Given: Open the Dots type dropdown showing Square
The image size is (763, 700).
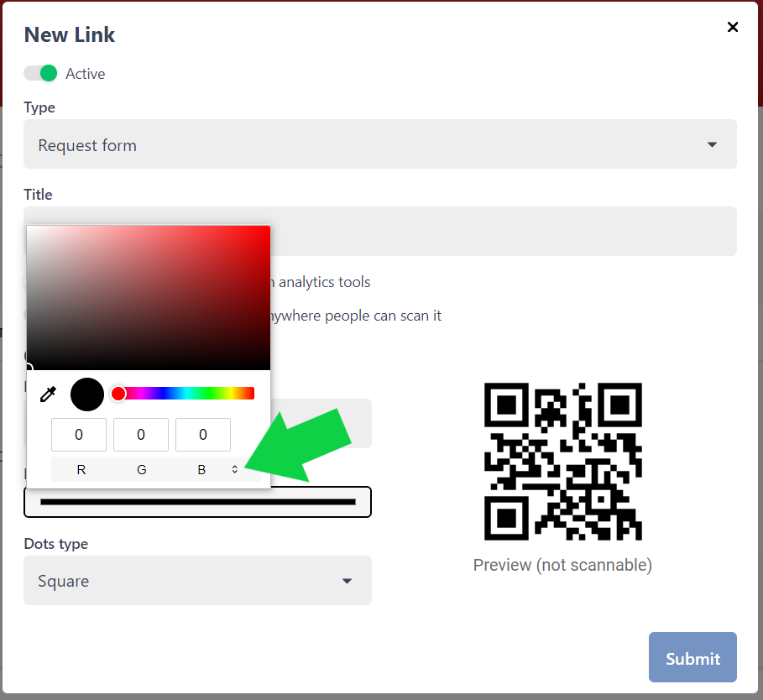Looking at the screenshot, I should coord(197,581).
